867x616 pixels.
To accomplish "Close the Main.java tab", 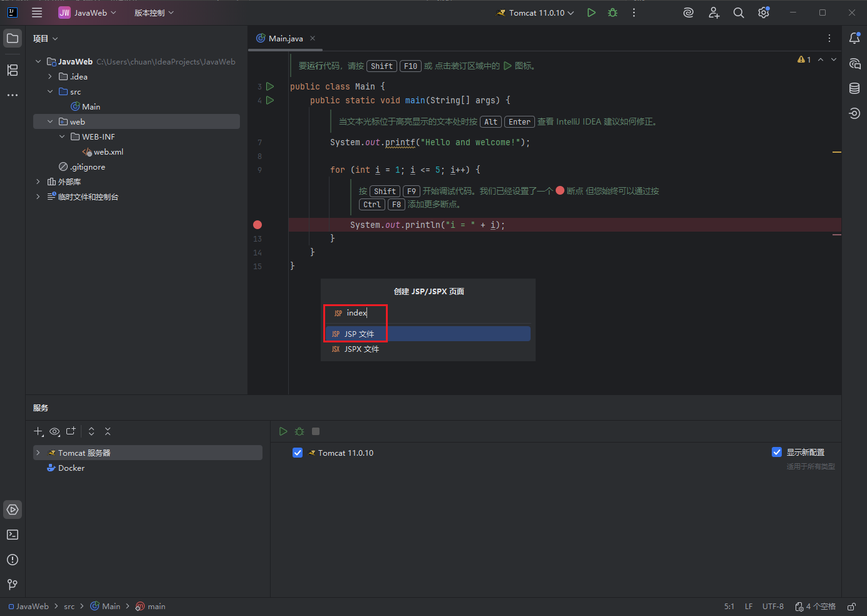I will (313, 38).
